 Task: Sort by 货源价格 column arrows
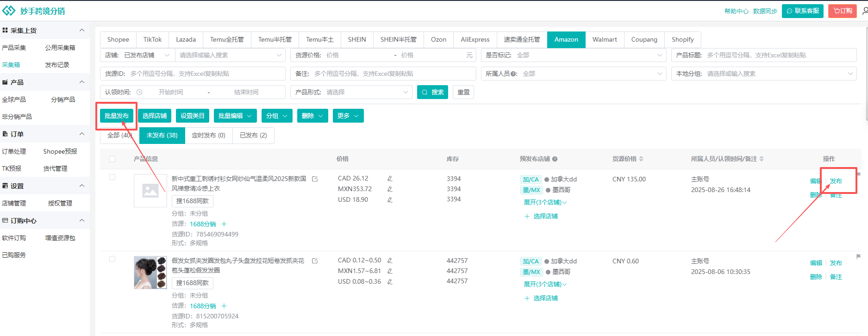(641, 159)
